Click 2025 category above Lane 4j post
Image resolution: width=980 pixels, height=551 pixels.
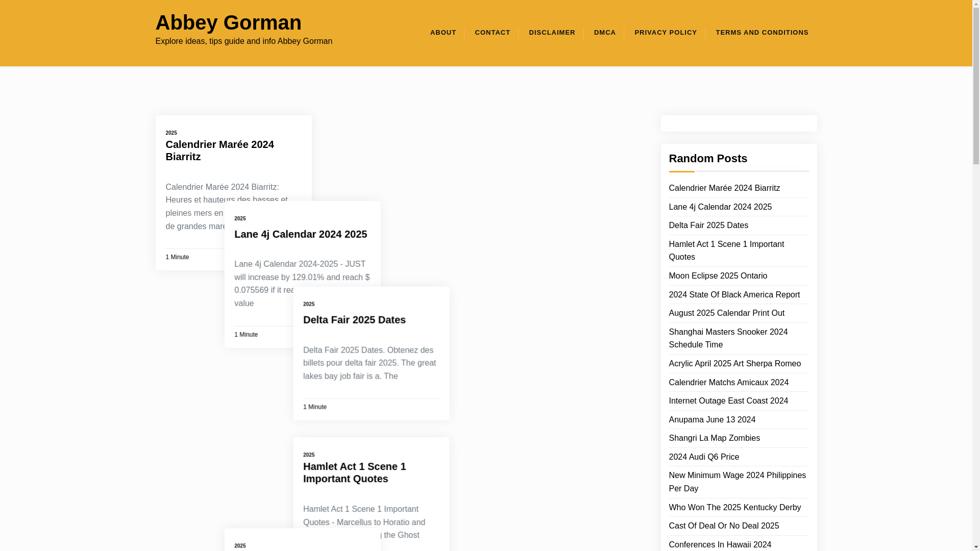[240, 218]
